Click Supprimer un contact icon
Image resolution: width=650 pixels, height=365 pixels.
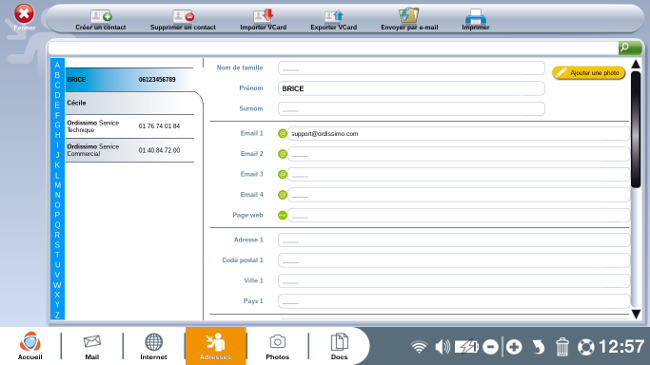[x=183, y=16]
